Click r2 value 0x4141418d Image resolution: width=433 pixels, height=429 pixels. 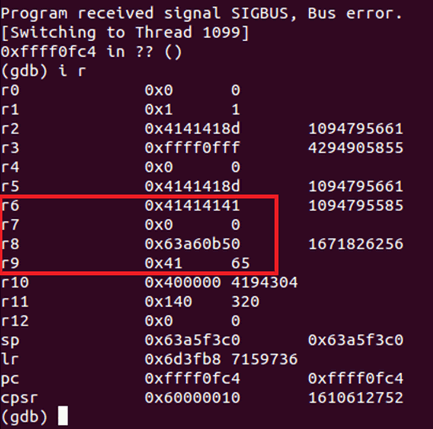(x=192, y=129)
